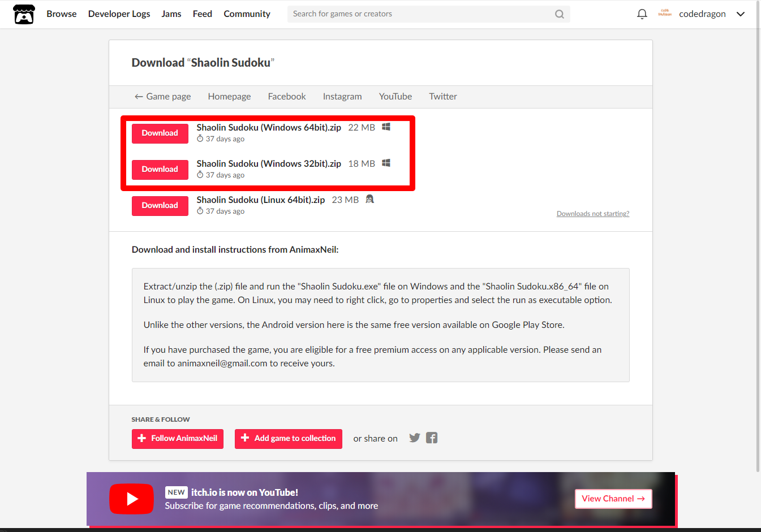This screenshot has height=532, width=761.
Task: Click clock icon under Windows 64bit file
Action: coord(200,139)
